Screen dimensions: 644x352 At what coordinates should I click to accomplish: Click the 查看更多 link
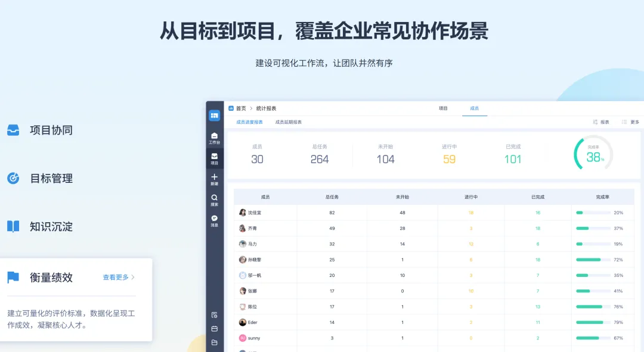tap(116, 278)
